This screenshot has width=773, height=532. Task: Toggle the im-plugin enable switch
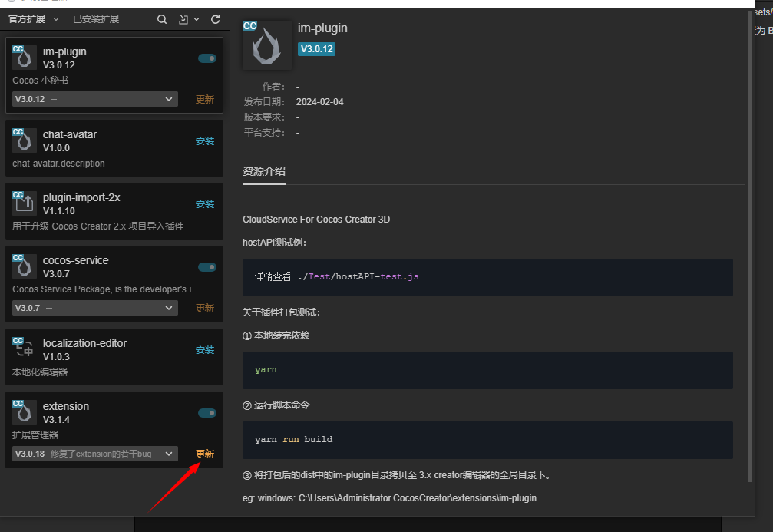(x=207, y=58)
